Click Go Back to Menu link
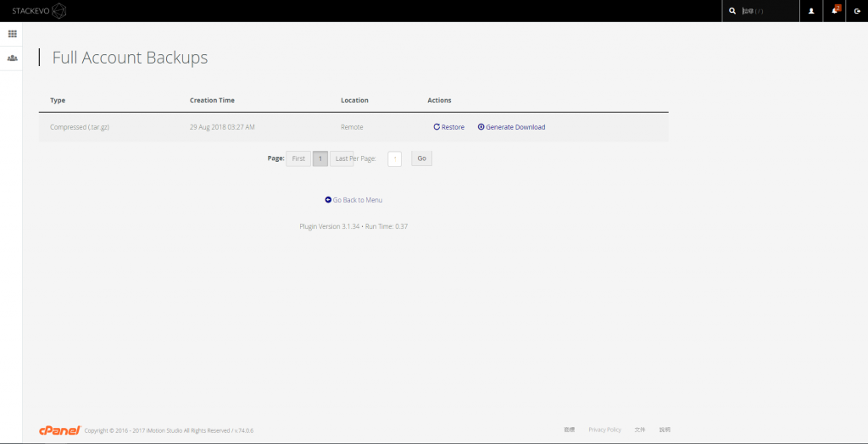The height and width of the screenshot is (444, 868). point(353,200)
